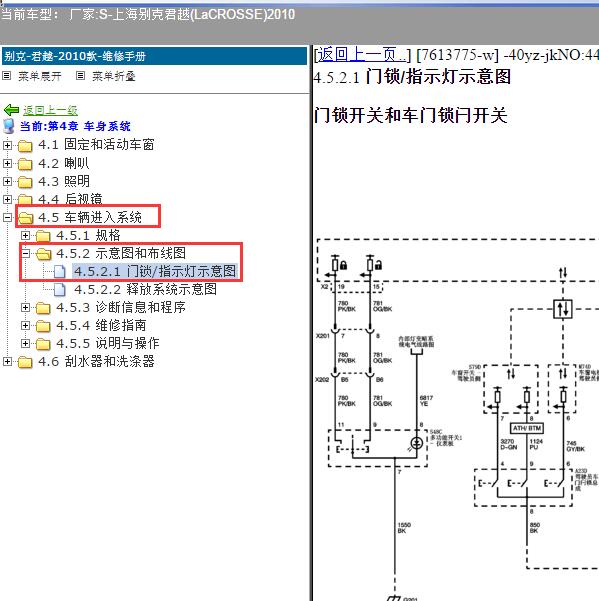Expand the 4.5.3 诊断信息和程序 node
This screenshot has height=601, width=599.
click(x=25, y=307)
